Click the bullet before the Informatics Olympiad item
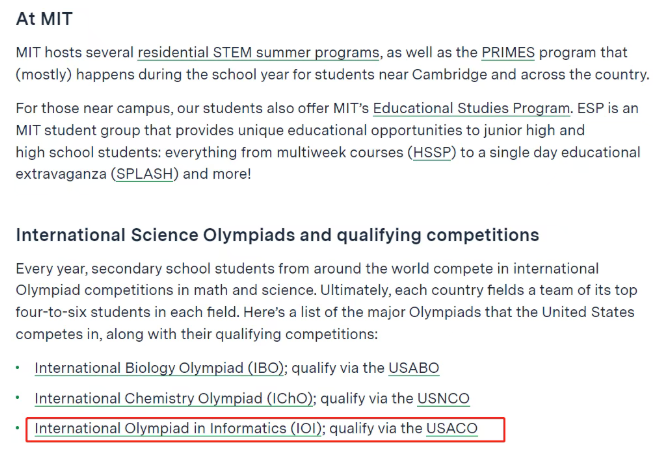The image size is (660, 454). 18,429
